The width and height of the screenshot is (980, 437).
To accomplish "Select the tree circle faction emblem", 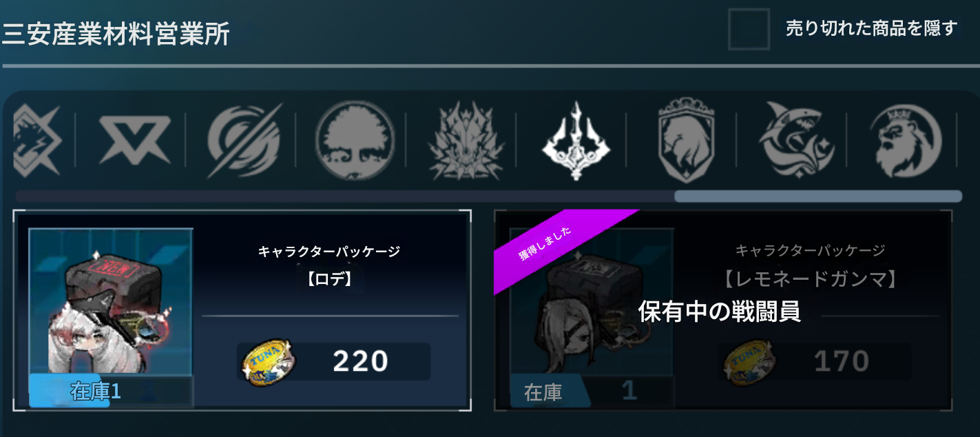I will pyautogui.click(x=355, y=141).
